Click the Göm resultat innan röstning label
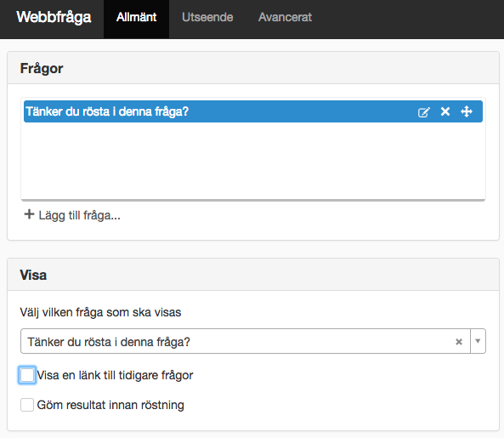The width and height of the screenshot is (504, 438). pos(110,405)
